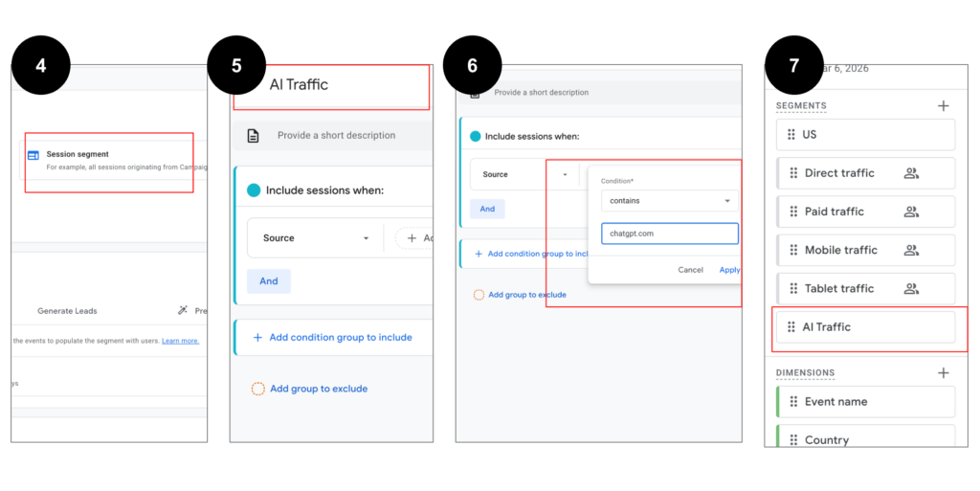980x491 pixels.
Task: Add a new segment with the SEGMENTS plus icon
Action: tap(943, 106)
